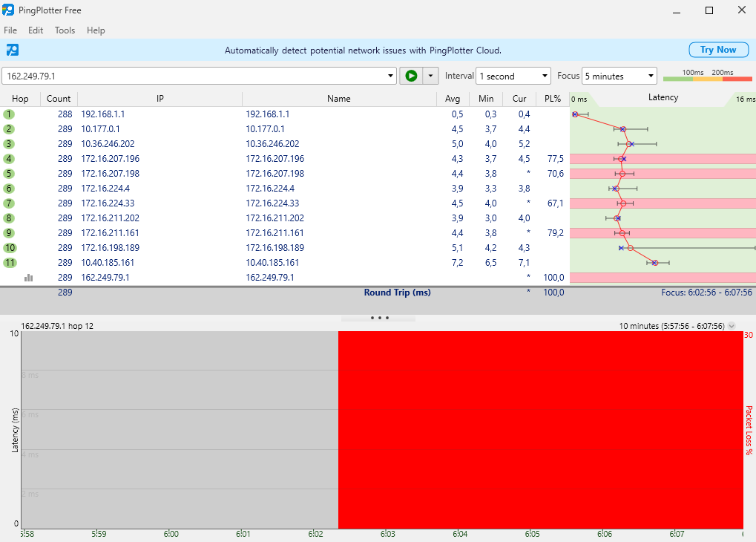Screen dimensions: 756x542
Task: Click the graph bars icon for final hop
Action: point(28,278)
